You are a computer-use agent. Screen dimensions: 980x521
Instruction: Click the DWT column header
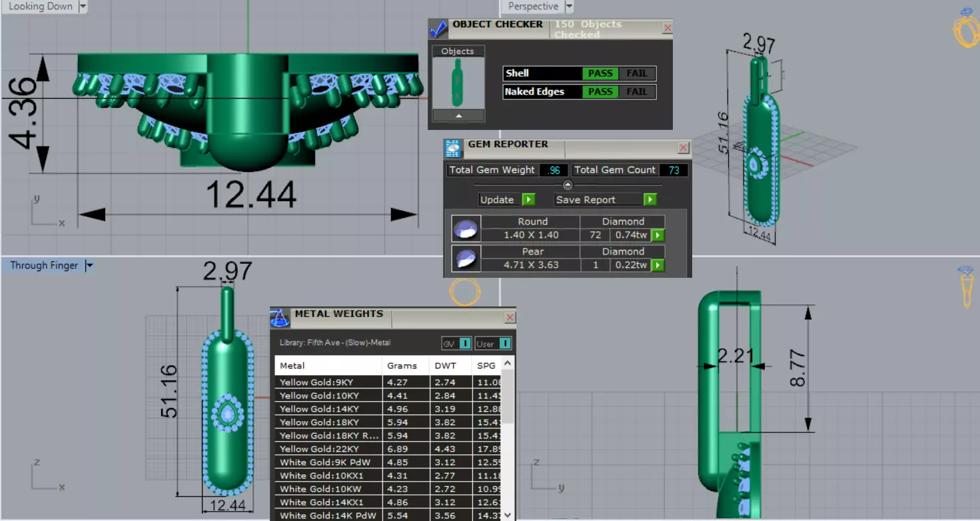450,365
